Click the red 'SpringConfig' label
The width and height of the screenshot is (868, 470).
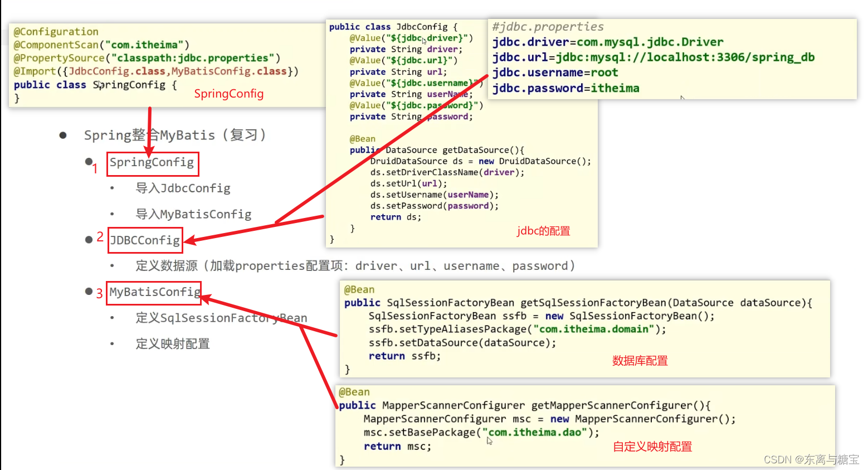click(x=229, y=94)
